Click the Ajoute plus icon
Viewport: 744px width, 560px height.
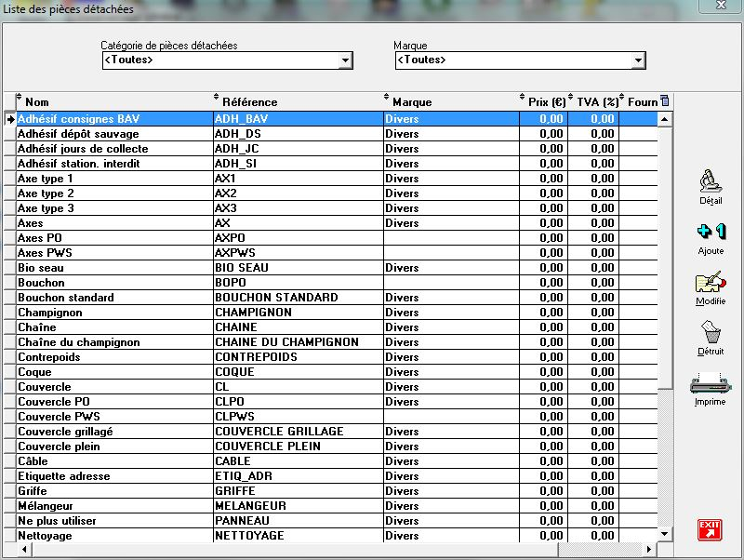(x=711, y=232)
